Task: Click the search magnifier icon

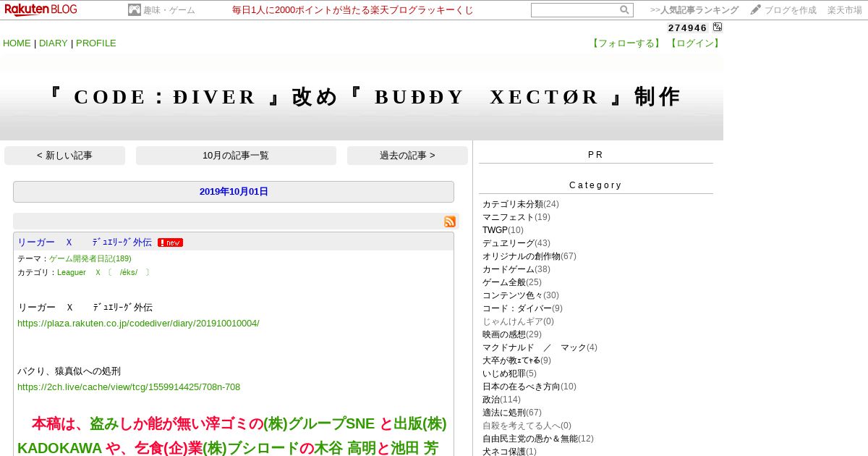Action: coord(624,10)
